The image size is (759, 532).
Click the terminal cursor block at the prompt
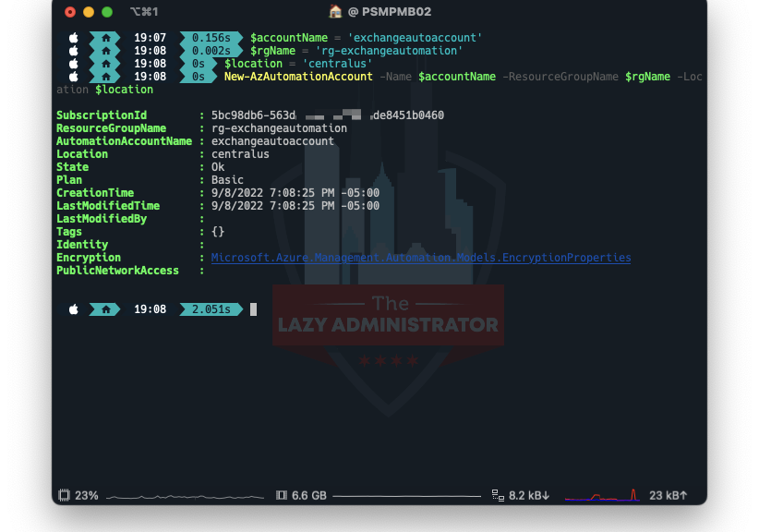pyautogui.click(x=253, y=309)
